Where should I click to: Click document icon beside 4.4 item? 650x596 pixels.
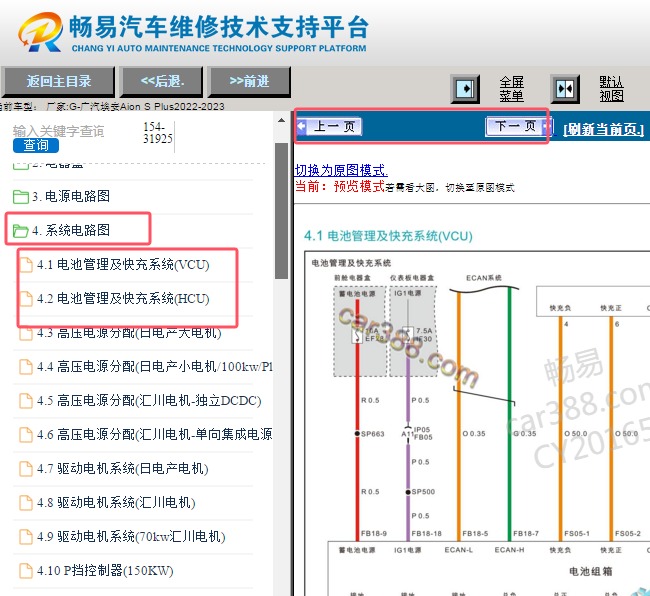coord(26,367)
